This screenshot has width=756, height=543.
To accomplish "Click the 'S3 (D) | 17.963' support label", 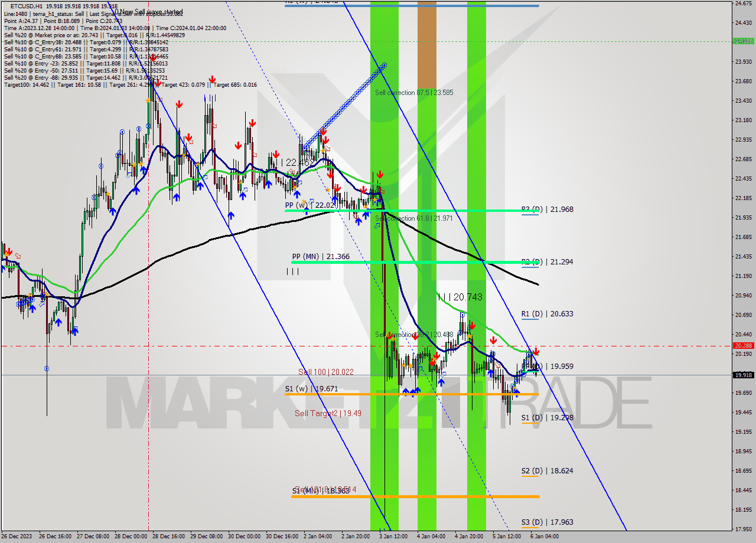I will coord(547,522).
